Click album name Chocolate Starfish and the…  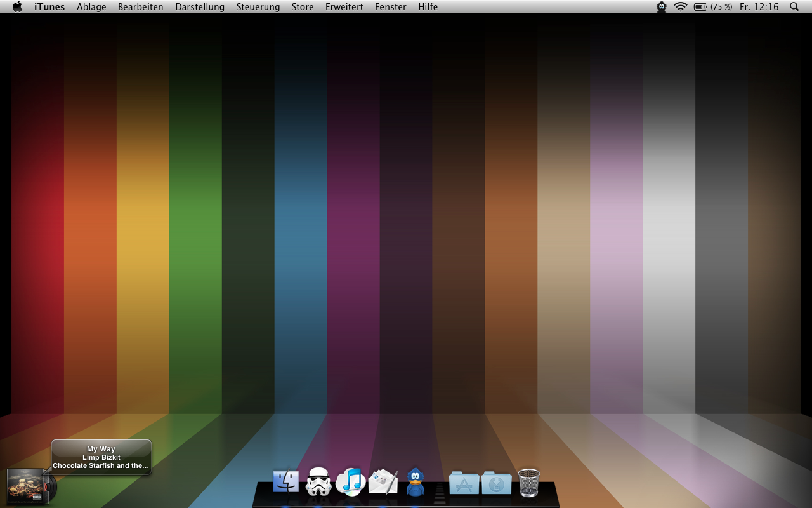click(x=101, y=465)
